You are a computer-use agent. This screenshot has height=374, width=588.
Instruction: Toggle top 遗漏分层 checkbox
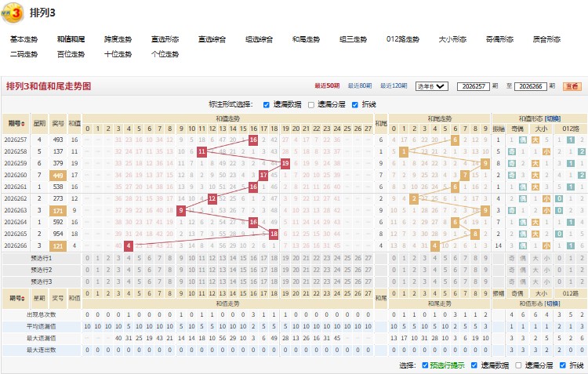[311, 104]
